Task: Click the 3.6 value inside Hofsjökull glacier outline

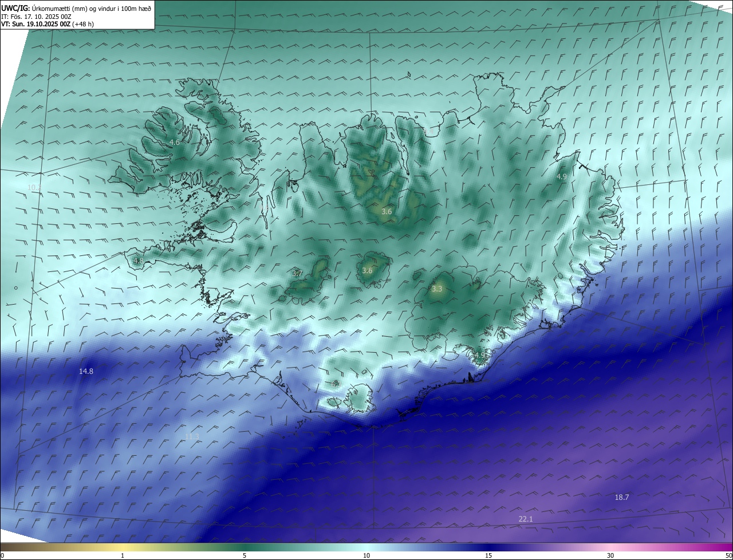Action: coord(367,270)
